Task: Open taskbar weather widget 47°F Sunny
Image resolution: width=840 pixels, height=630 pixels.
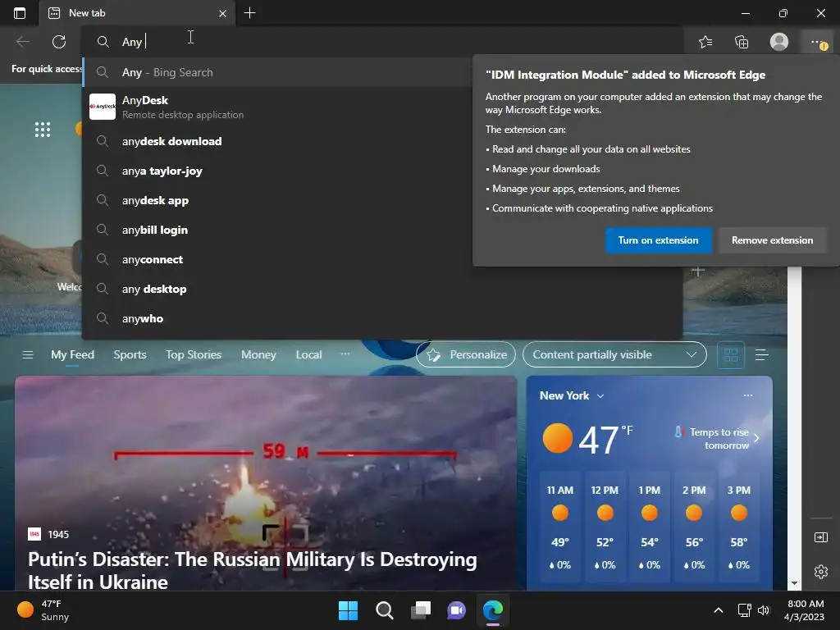Action: [44, 610]
